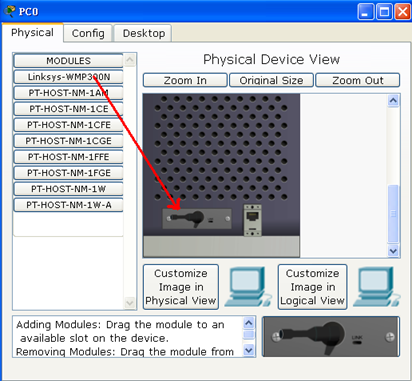Screen dimensions: 412x381
Task: Click the 'Physical Device View' heading
Action: 271,60
